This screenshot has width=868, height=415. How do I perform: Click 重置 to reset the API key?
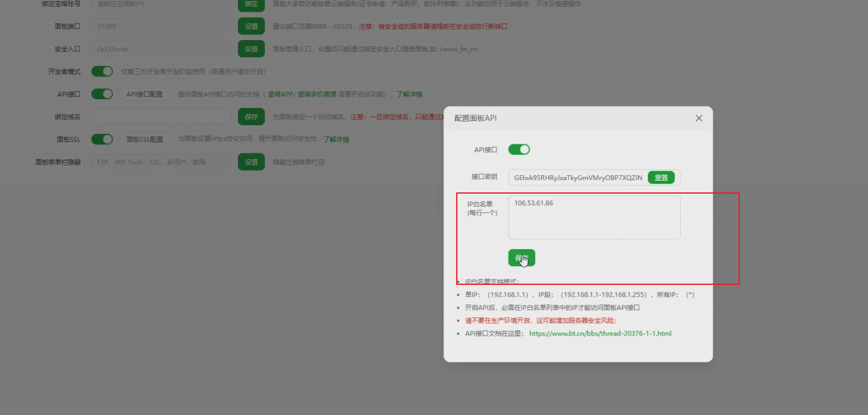[x=661, y=177]
